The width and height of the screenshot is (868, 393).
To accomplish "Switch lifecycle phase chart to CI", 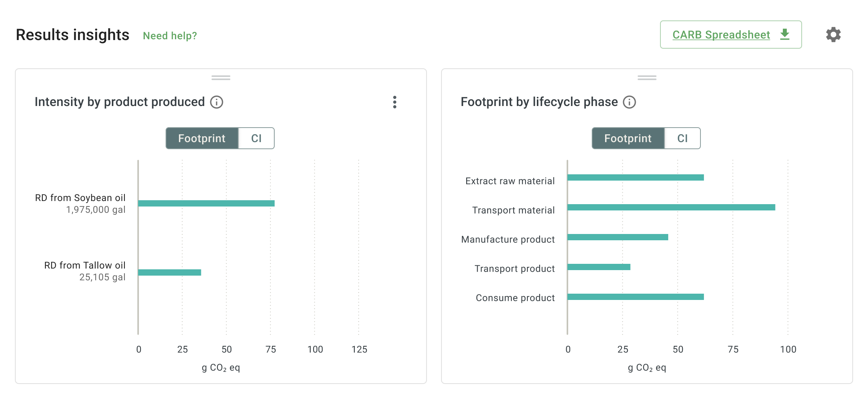I will click(x=682, y=138).
